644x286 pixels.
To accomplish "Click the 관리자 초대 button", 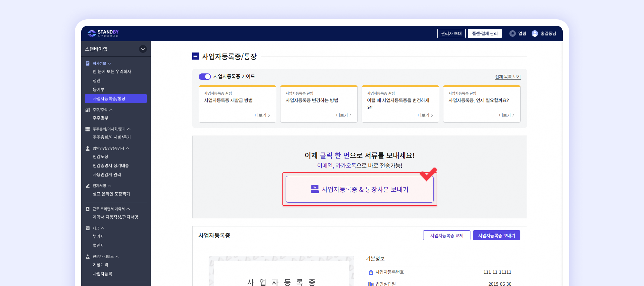I will pos(451,33).
